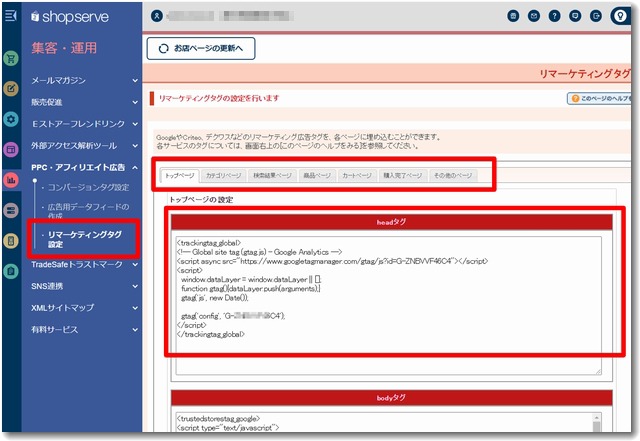Expand the 外部アクセス解析ツール menu
This screenshot has height=441, width=640.
click(x=84, y=145)
